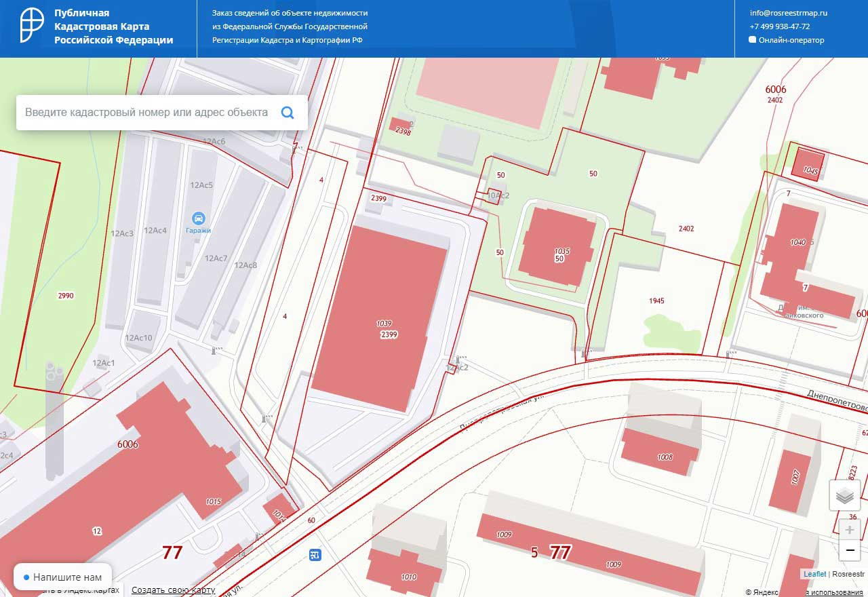
Task: Click the Rosreestr map logo icon
Action: 33,27
